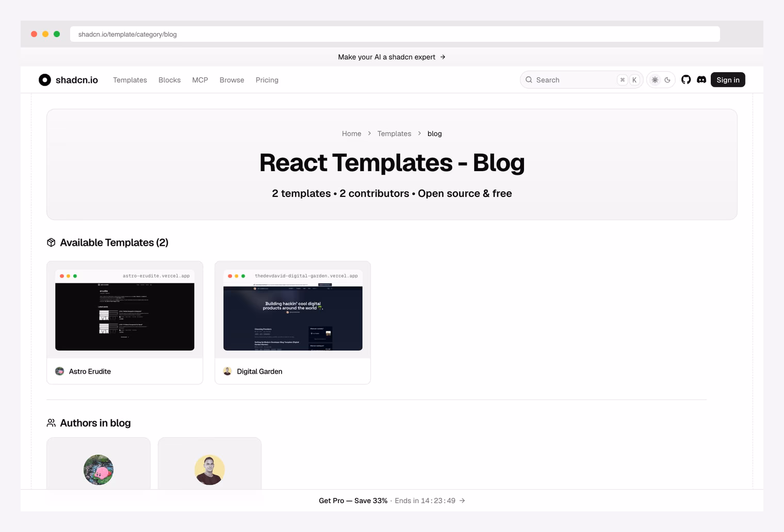Click the arrow after Get Pro countdown
The image size is (784, 532).
(x=462, y=501)
